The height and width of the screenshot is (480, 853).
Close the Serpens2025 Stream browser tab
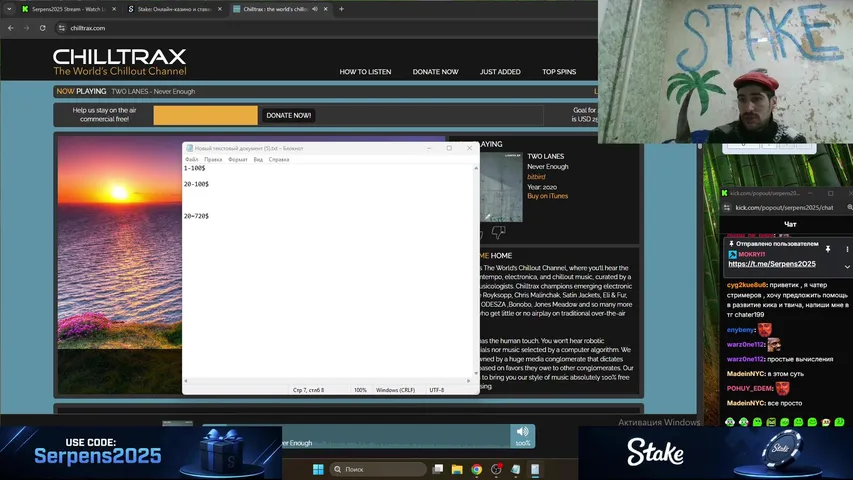click(114, 9)
